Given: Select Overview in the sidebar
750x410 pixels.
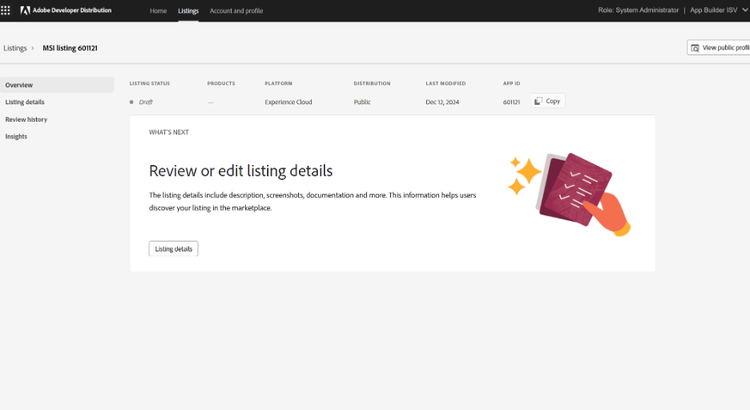Looking at the screenshot, I should pyautogui.click(x=57, y=85).
